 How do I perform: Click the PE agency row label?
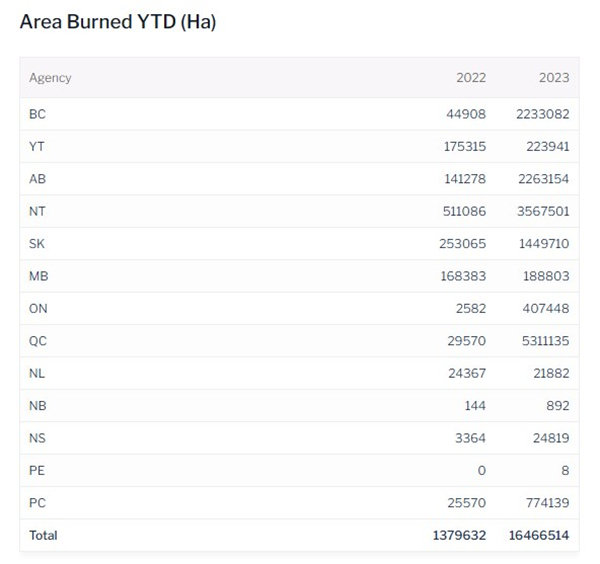pyautogui.click(x=37, y=471)
